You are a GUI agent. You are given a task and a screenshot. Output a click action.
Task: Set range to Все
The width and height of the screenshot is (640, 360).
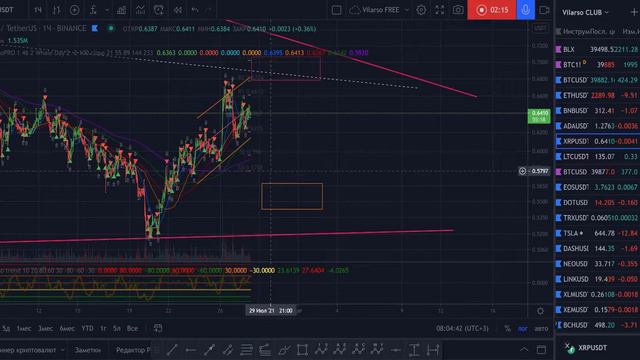tap(132, 328)
